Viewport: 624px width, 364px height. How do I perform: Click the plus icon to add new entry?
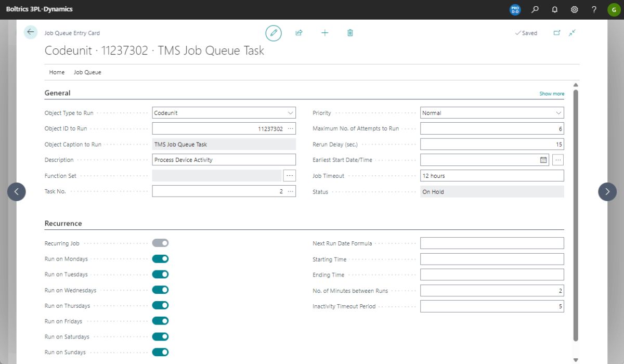click(x=325, y=33)
